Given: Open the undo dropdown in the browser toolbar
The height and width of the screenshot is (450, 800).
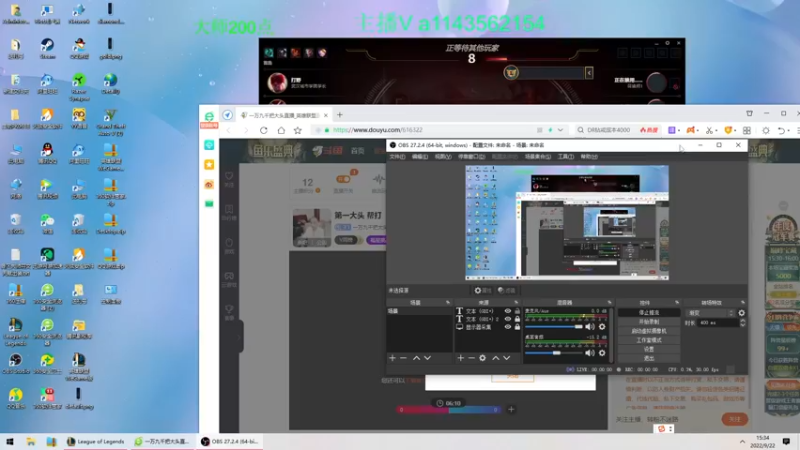Looking at the screenshot, I should point(789,131).
